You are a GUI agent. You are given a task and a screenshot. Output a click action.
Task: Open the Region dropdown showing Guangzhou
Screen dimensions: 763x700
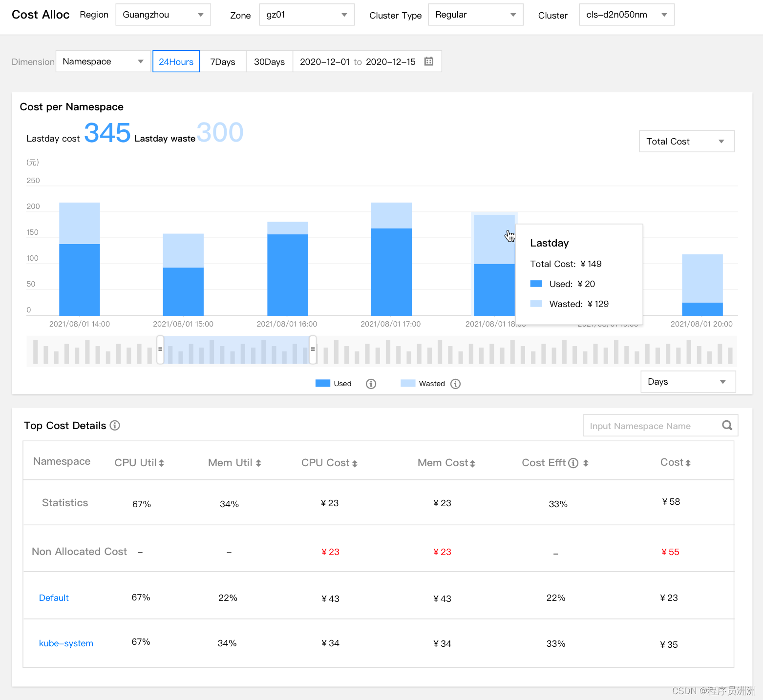pos(163,15)
